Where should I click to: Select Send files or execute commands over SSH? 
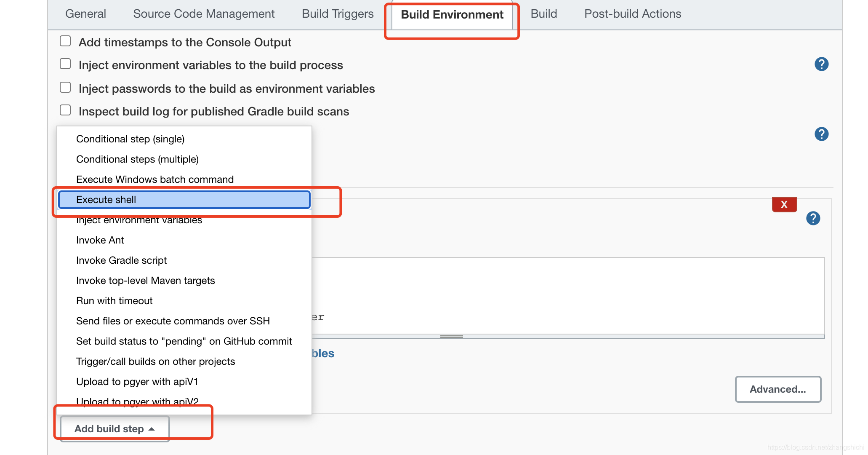(173, 321)
